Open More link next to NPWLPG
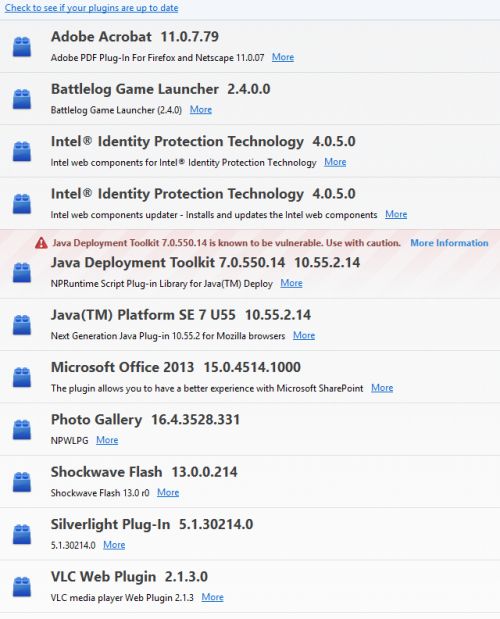This screenshot has height=619, width=500. pos(107,440)
